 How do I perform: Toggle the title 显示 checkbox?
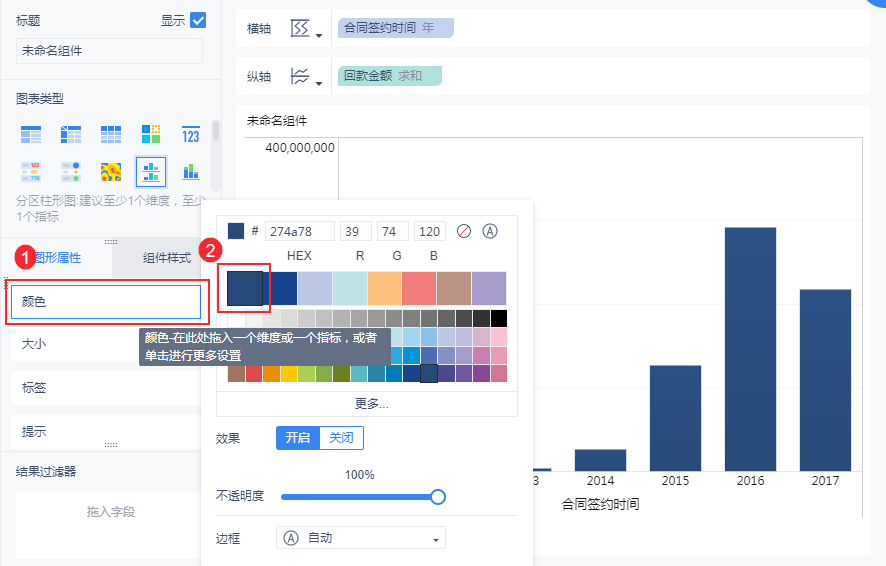pos(198,20)
